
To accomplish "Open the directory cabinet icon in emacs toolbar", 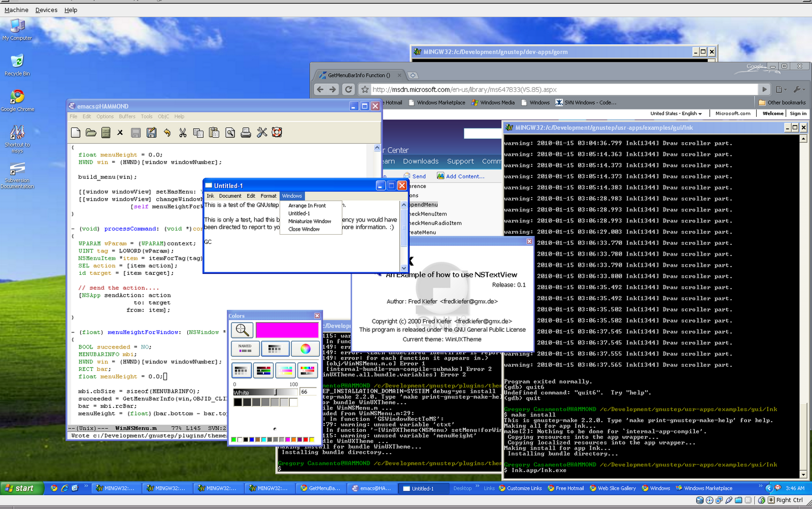I will point(106,133).
